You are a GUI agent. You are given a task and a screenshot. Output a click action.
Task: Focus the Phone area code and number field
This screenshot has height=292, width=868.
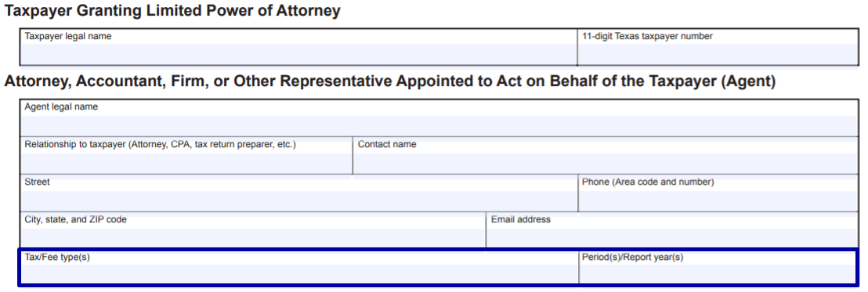(718, 200)
